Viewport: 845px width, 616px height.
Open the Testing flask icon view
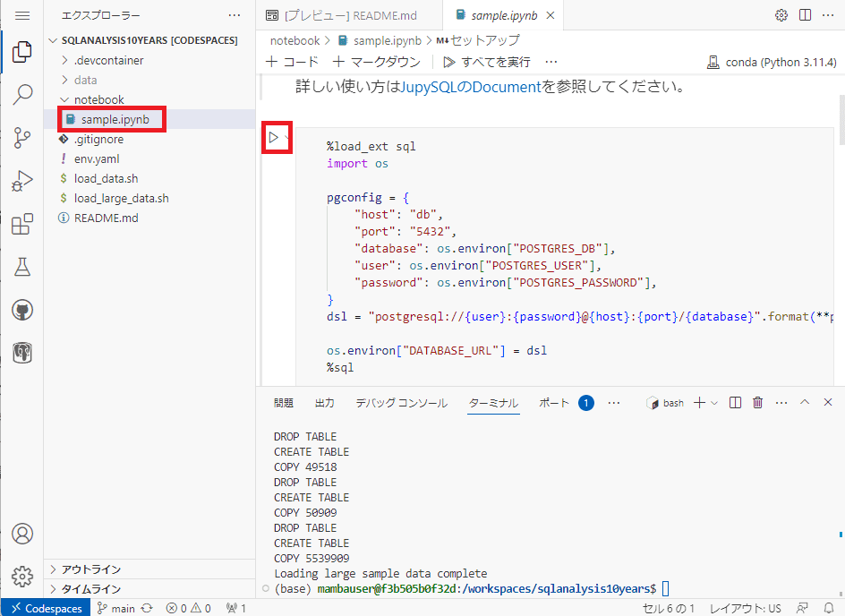point(22,267)
